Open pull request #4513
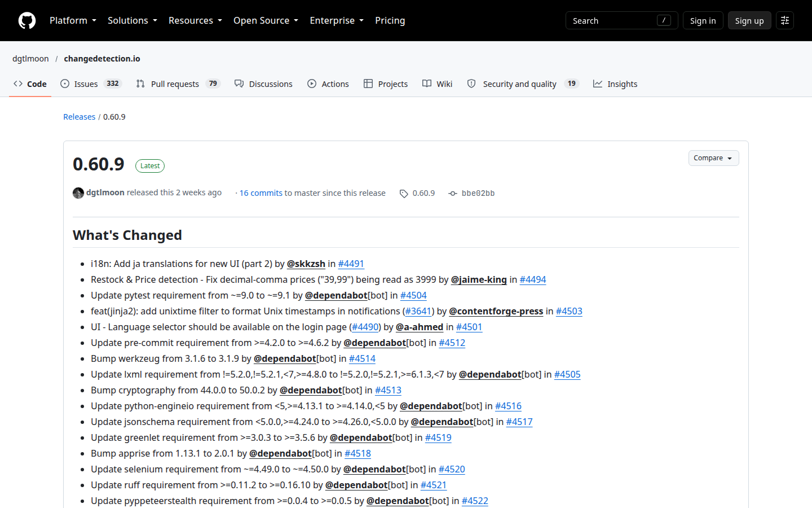 (x=388, y=390)
